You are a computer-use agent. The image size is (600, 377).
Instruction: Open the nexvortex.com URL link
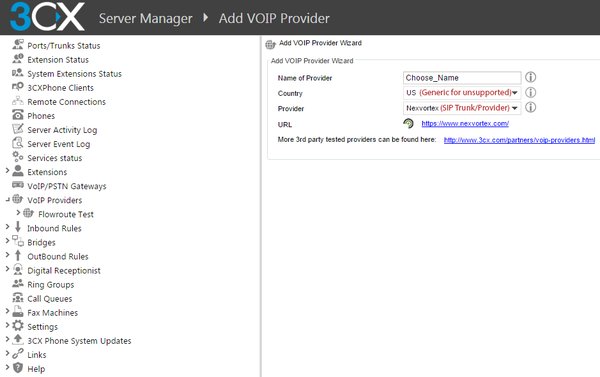pyautogui.click(x=465, y=124)
